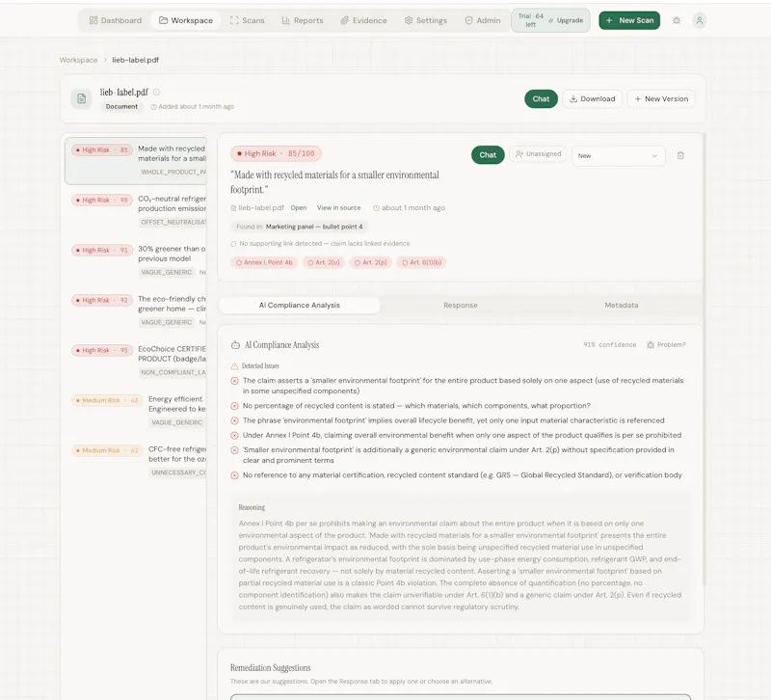The height and width of the screenshot is (700, 771).
Task: Switch to the Response tab
Action: pos(461,306)
